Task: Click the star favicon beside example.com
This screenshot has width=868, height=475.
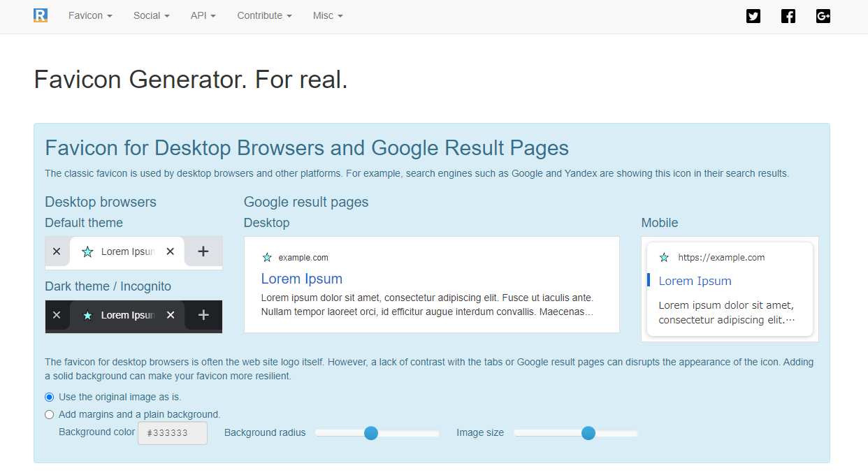Action: coord(267,258)
